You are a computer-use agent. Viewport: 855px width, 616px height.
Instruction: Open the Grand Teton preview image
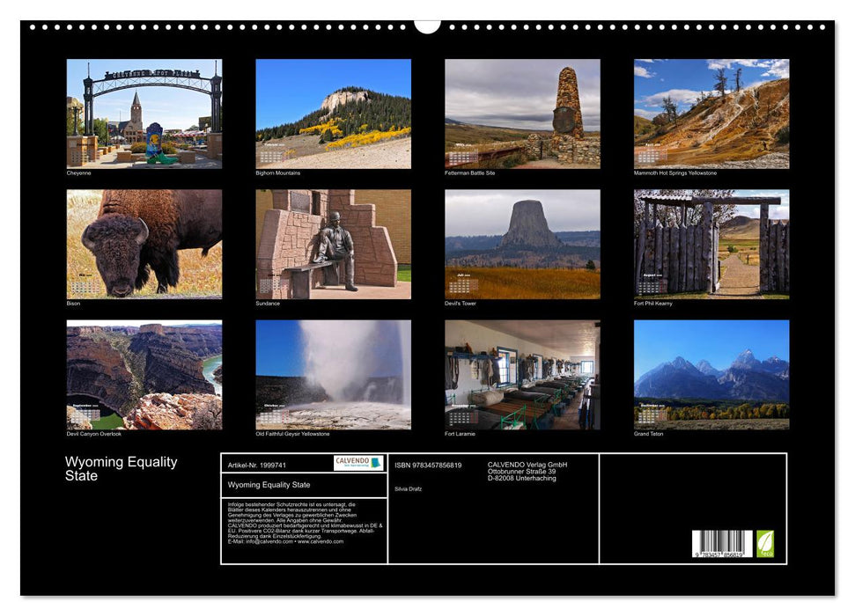tap(709, 374)
